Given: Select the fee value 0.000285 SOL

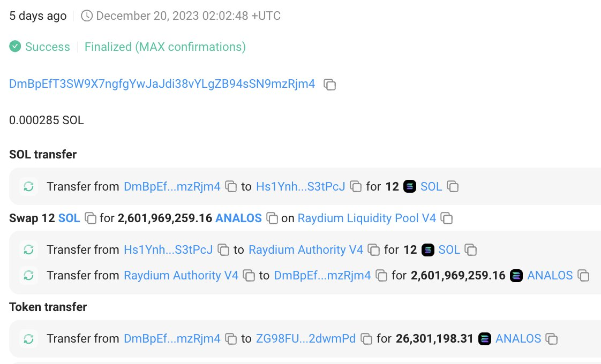Looking at the screenshot, I should click(x=47, y=120).
